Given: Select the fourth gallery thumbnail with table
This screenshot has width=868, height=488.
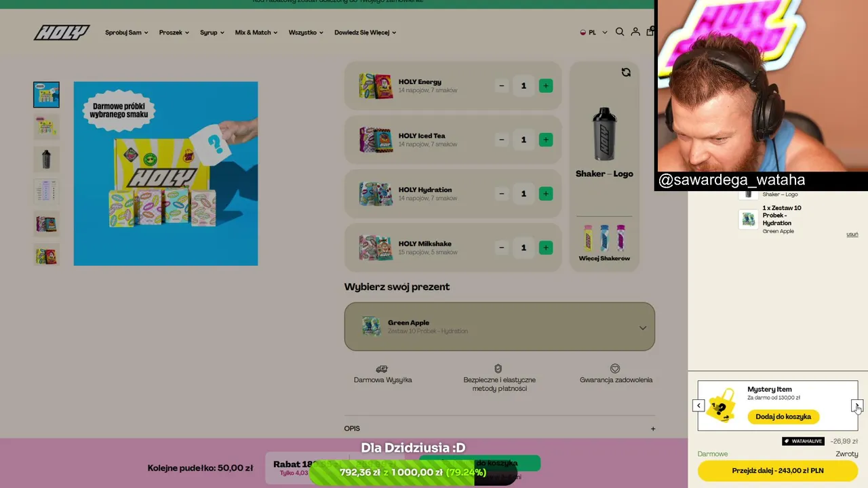Looking at the screenshot, I should (x=46, y=191).
